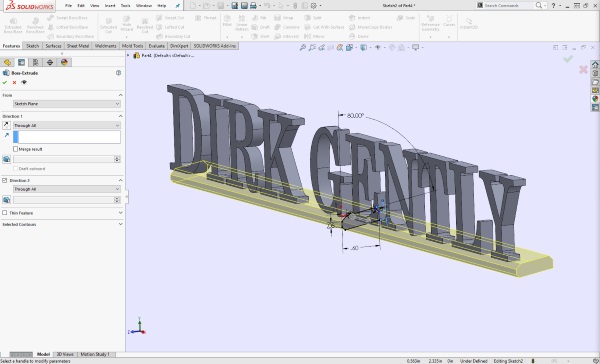Switch to the Evaluate ribbon tab
This screenshot has width=600, height=364.
(157, 46)
